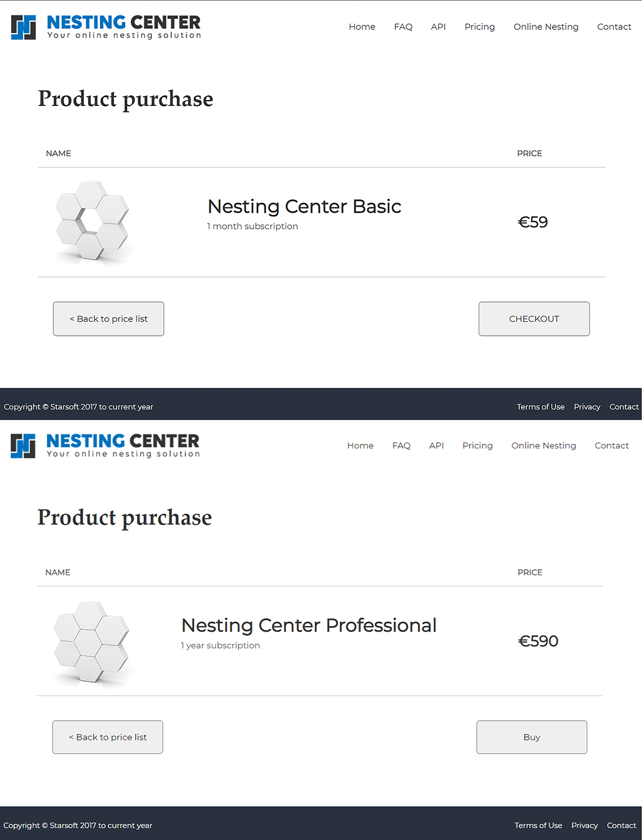Go back to price list from Basic
The width and height of the screenshot is (642, 840).
(109, 319)
